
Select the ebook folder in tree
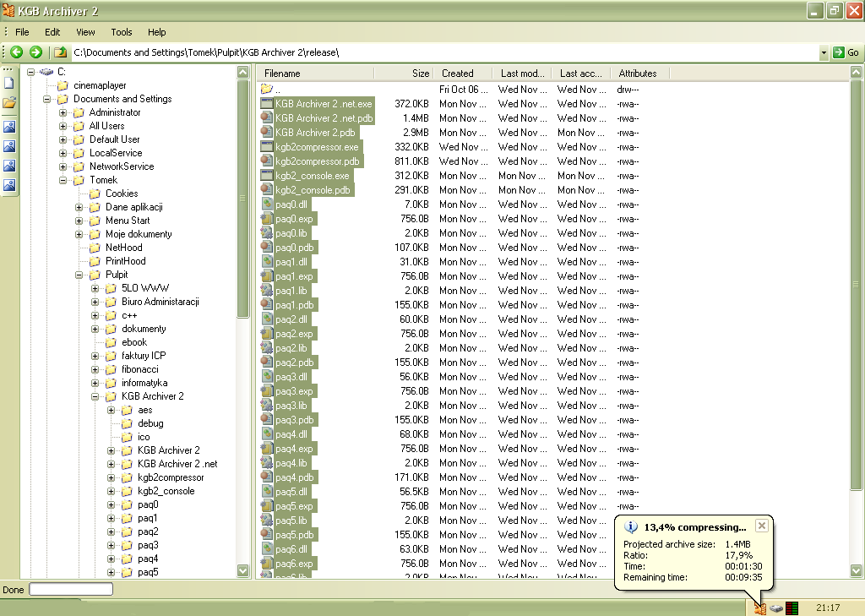(x=134, y=342)
